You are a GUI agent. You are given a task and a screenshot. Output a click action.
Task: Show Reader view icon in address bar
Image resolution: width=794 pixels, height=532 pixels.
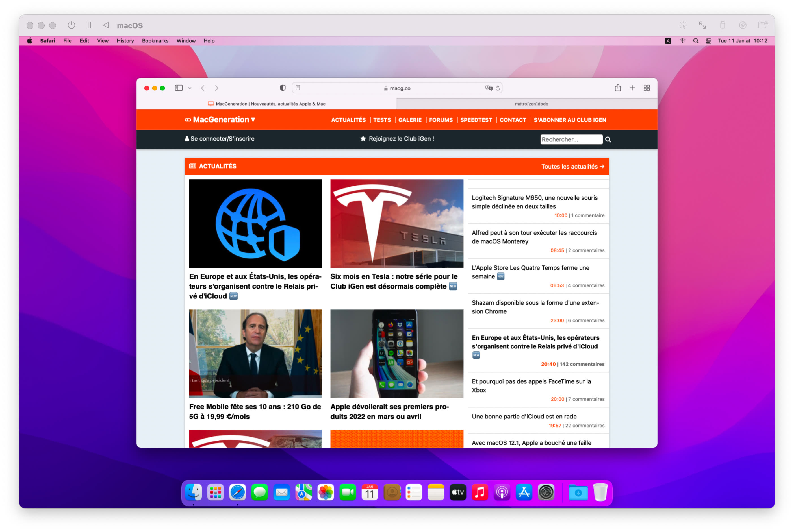tap(298, 88)
